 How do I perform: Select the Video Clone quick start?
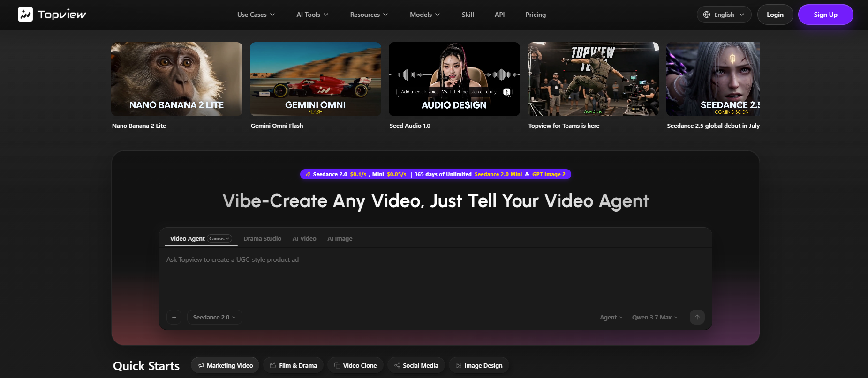pos(355,365)
